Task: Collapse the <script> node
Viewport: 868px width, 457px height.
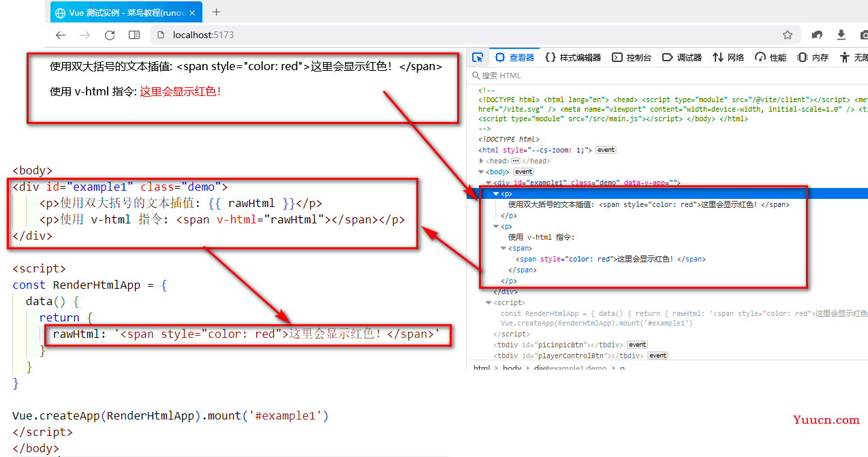Action: tap(489, 302)
